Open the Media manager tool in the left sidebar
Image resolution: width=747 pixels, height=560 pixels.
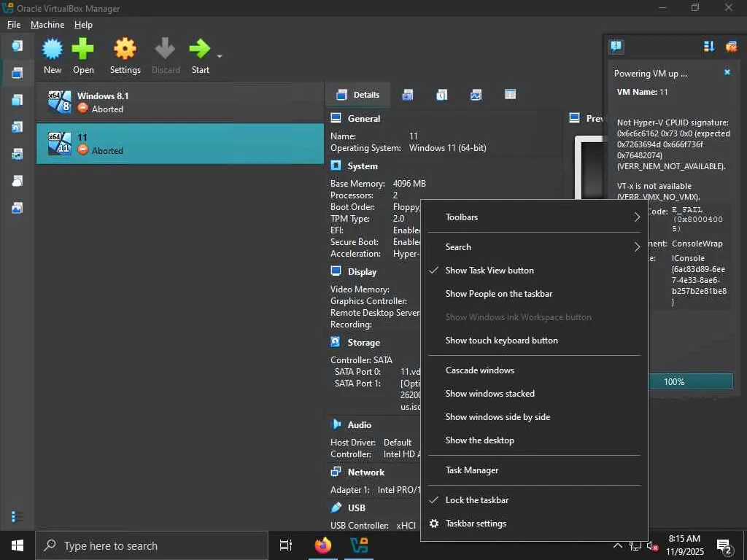pos(18,127)
